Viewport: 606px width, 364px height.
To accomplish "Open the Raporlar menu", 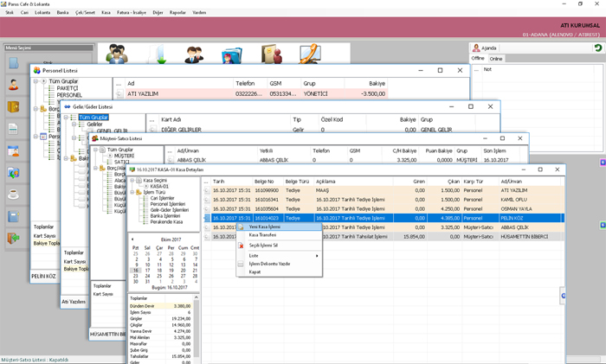I will coord(177,12).
